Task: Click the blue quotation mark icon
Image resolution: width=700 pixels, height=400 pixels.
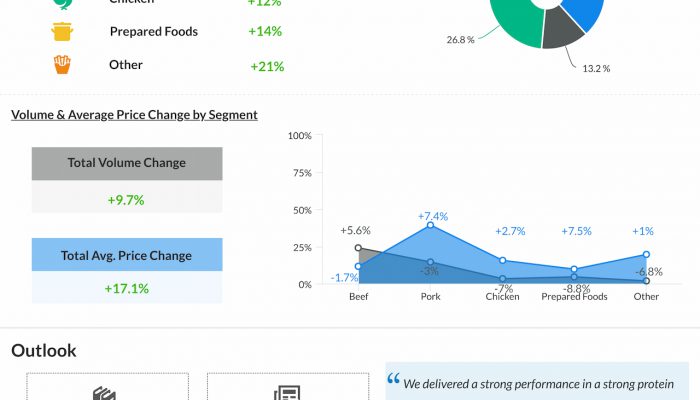Action: pos(393,380)
